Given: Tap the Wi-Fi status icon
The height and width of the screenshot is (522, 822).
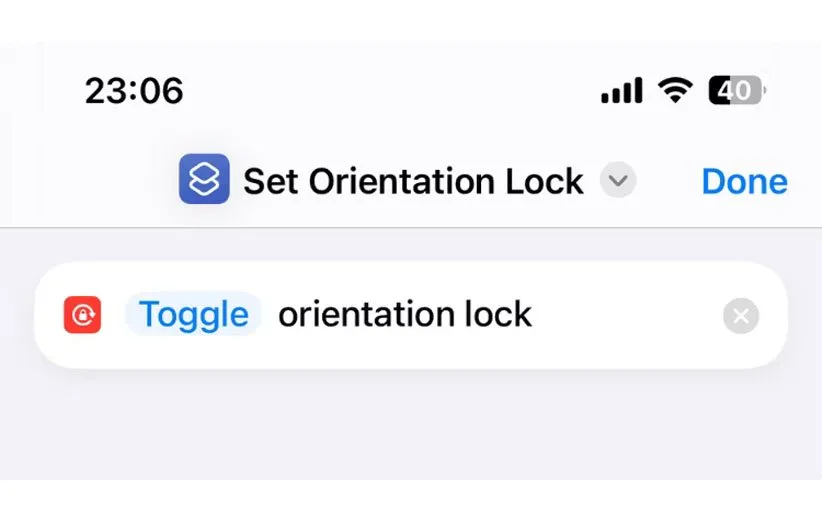Looking at the screenshot, I should click(676, 91).
